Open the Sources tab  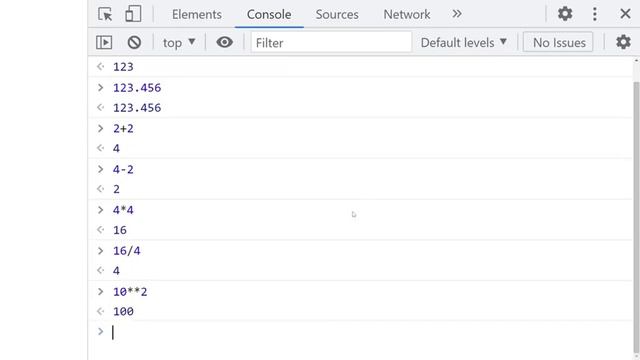pos(337,14)
